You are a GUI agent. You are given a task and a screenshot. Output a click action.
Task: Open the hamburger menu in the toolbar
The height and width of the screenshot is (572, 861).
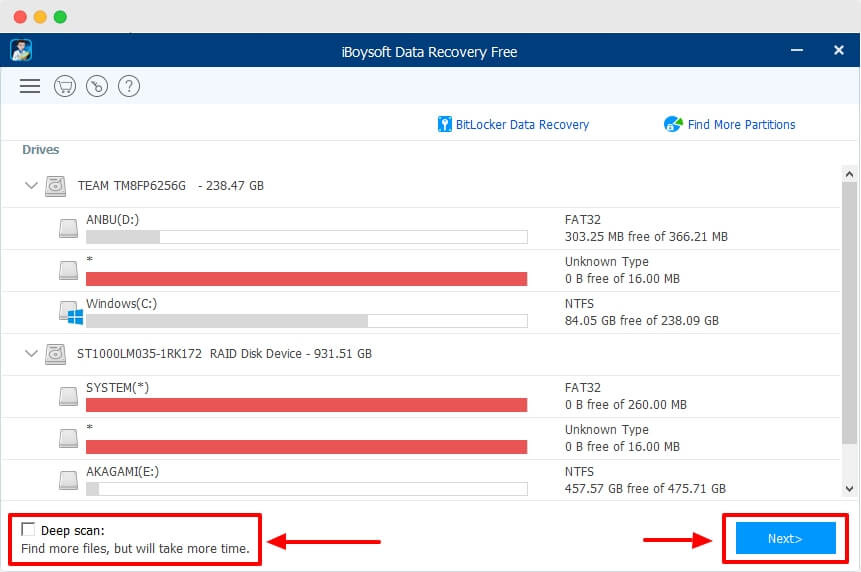pyautogui.click(x=30, y=86)
